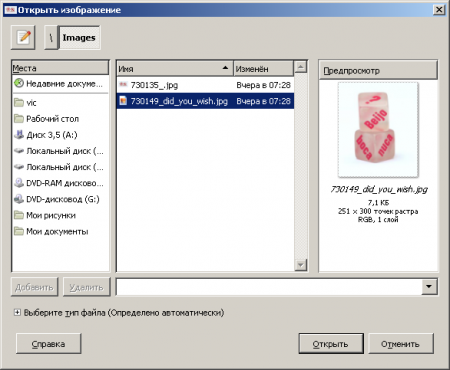Sort files by the Изменён column
This screenshot has width=450, height=370.
click(263, 69)
